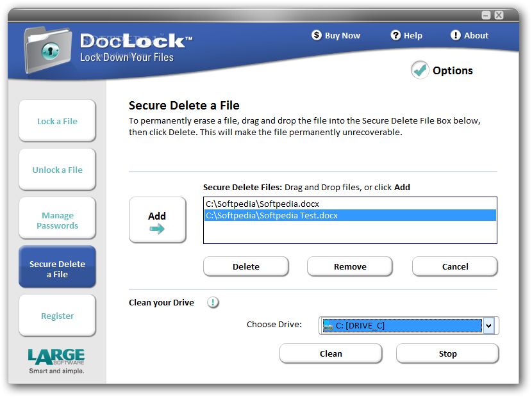Click the Cancel button

point(455,266)
